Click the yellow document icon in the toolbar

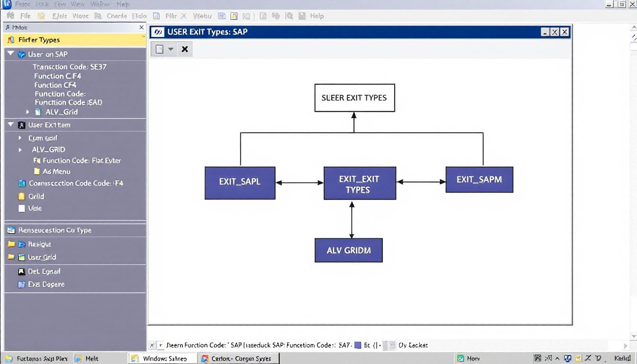pos(234,16)
